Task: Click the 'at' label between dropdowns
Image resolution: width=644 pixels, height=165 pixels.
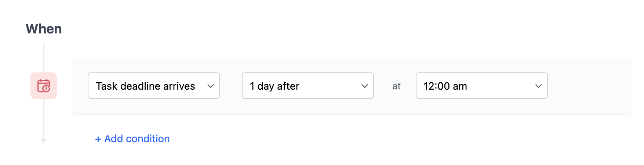Action: click(396, 86)
